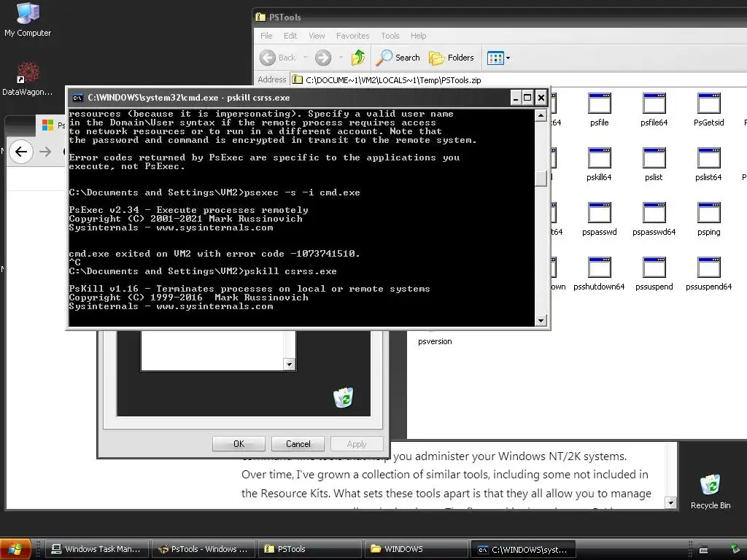Click dialog listbox scroll down arrow
This screenshot has height=560, width=747.
coord(289,365)
